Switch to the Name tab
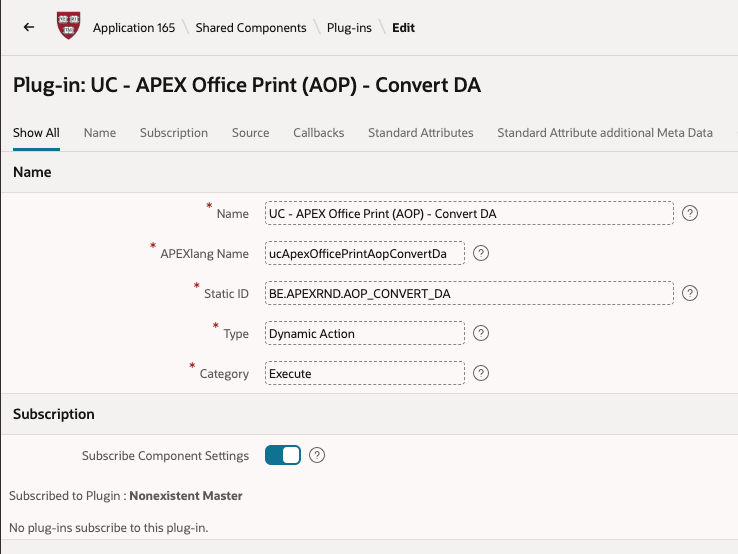 [x=100, y=133]
